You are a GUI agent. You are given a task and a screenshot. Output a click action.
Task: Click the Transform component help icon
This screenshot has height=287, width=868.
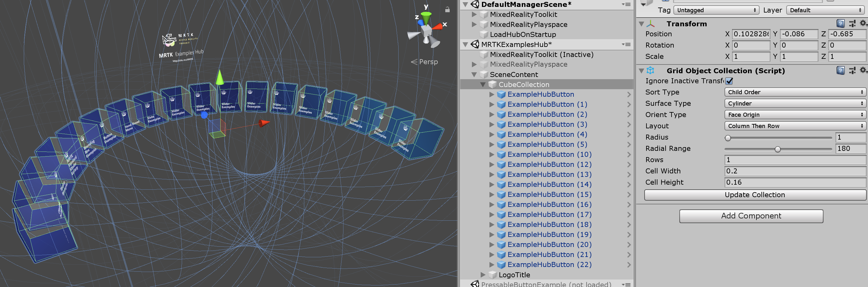click(x=841, y=23)
